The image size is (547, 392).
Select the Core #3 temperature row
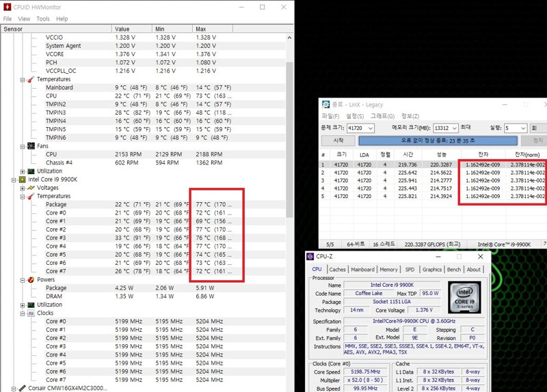point(143,238)
